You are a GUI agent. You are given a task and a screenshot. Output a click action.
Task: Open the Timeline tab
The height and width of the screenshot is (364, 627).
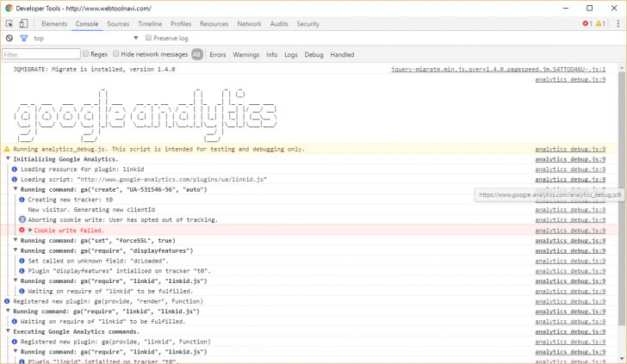click(x=150, y=24)
